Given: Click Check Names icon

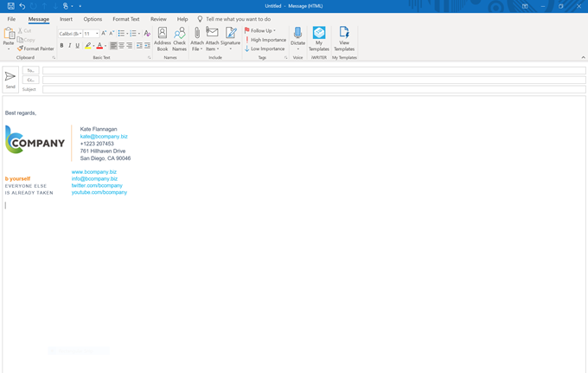Looking at the screenshot, I should [x=179, y=39].
